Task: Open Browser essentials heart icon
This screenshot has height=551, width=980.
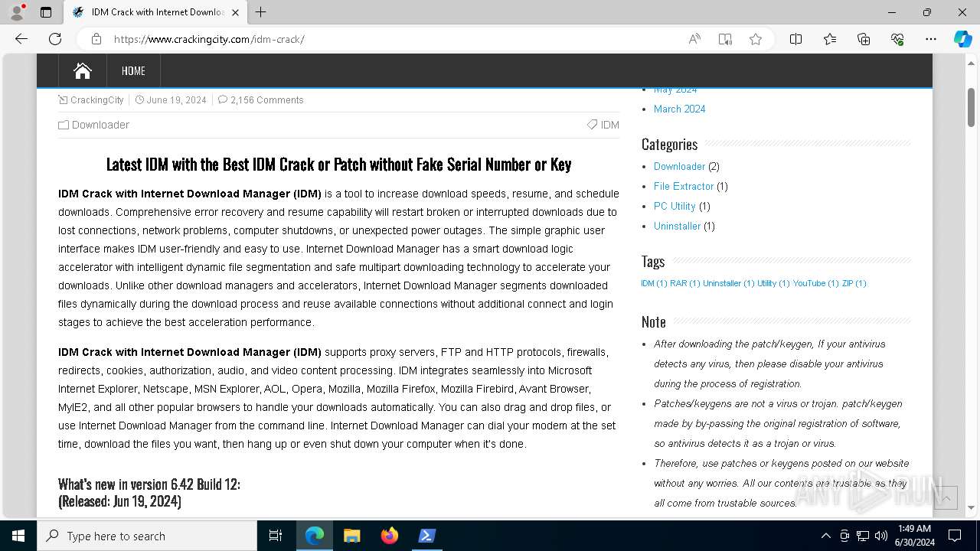Action: (x=897, y=39)
